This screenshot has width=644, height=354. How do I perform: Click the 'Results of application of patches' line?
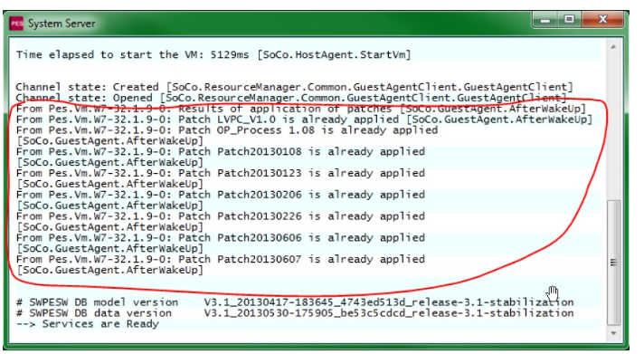coord(300,109)
